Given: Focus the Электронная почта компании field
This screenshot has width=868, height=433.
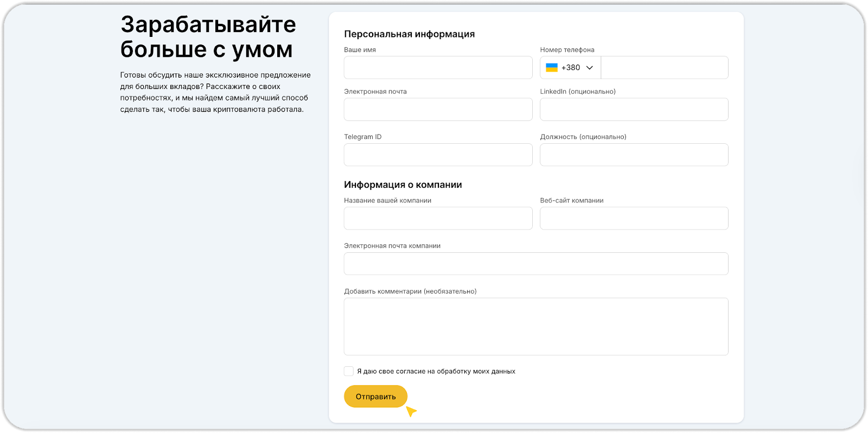Looking at the screenshot, I should [x=536, y=264].
